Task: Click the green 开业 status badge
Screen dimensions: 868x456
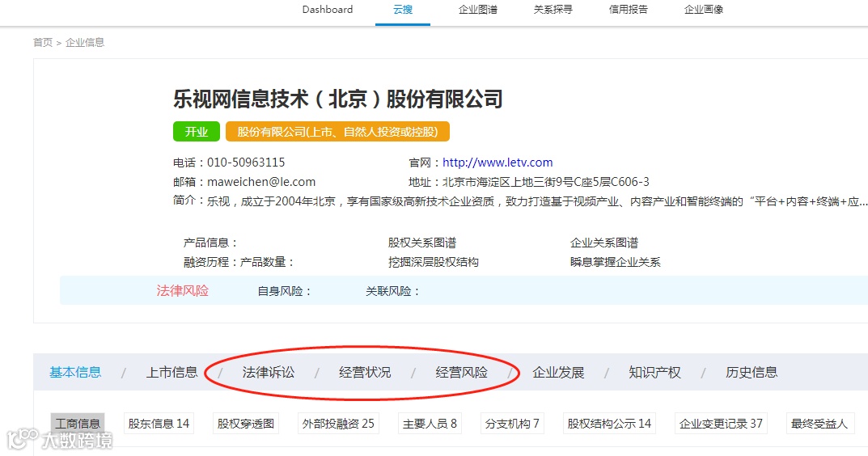Action: [x=197, y=132]
